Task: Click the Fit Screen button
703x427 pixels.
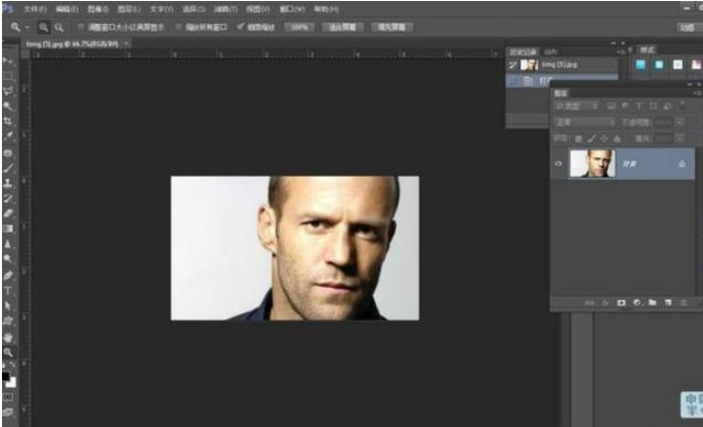Action: click(343, 27)
